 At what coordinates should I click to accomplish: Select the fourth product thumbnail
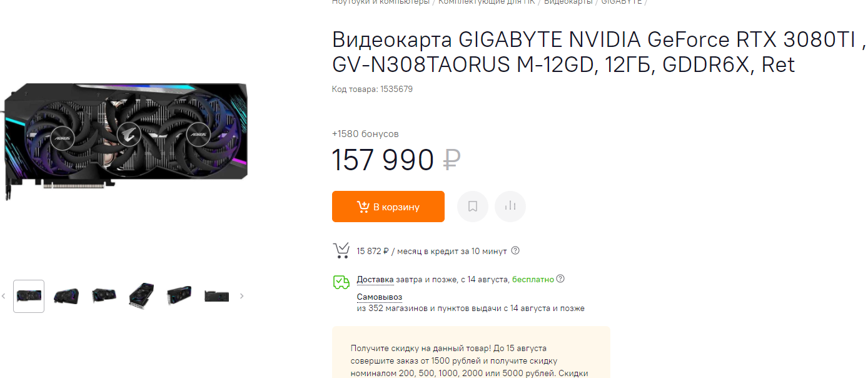(141, 295)
